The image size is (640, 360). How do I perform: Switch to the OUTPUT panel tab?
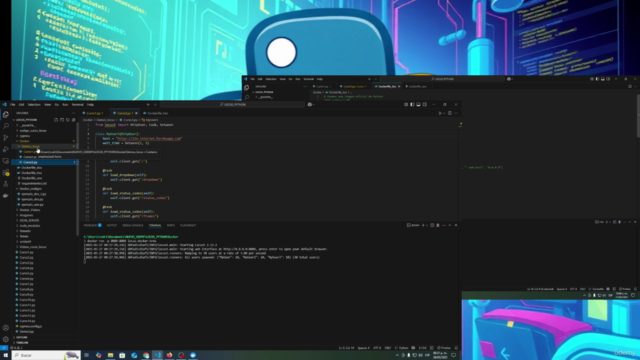[111, 225]
